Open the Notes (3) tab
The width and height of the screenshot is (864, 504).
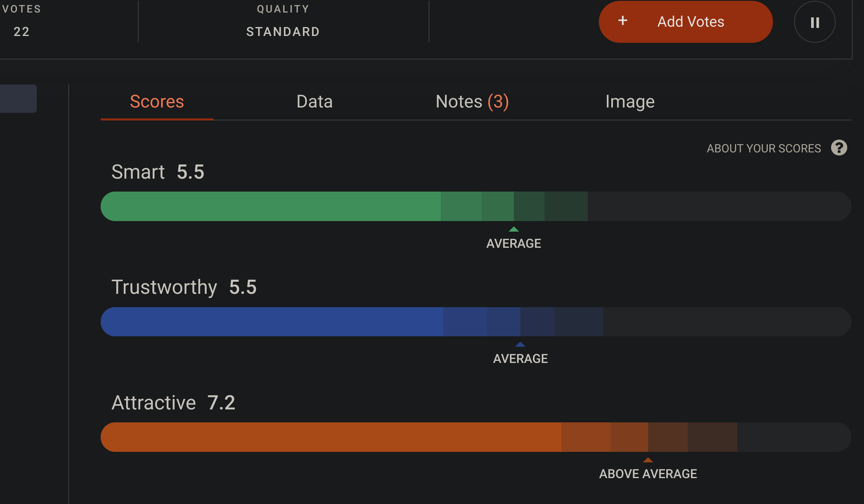(472, 101)
